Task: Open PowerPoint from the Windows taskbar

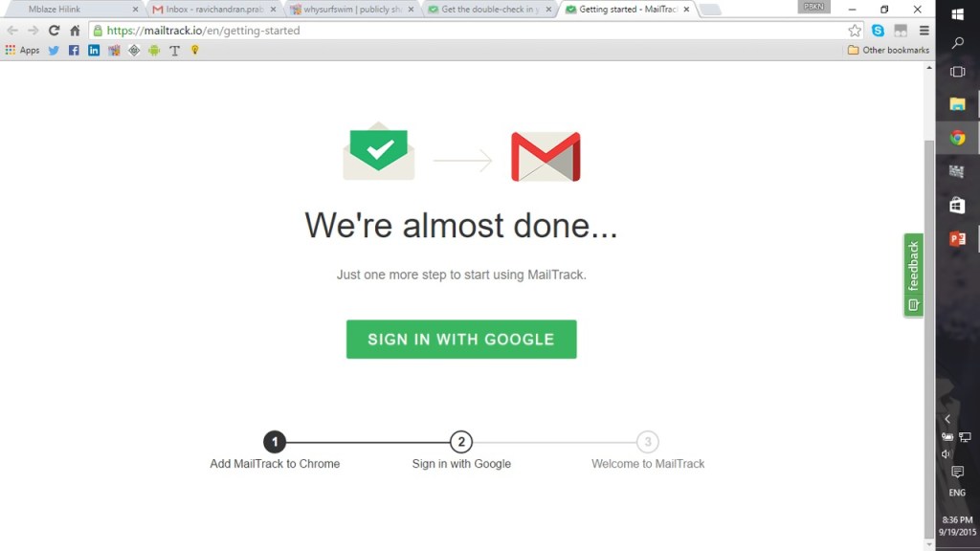Action: click(957, 238)
